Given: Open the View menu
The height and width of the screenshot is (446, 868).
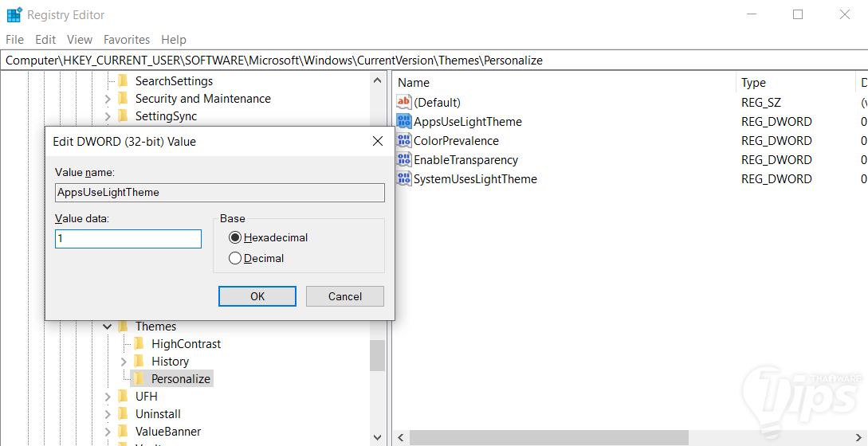Looking at the screenshot, I should [80, 40].
